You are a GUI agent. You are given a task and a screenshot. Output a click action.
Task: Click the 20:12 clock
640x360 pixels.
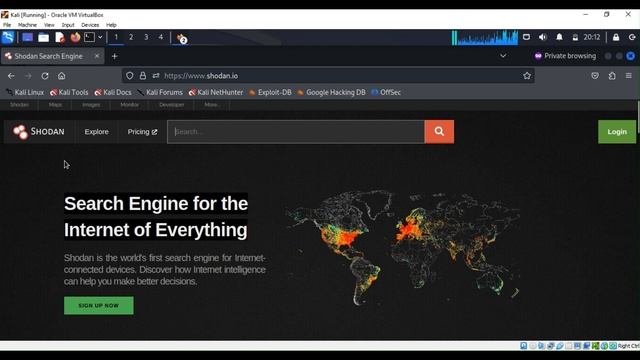(x=592, y=37)
